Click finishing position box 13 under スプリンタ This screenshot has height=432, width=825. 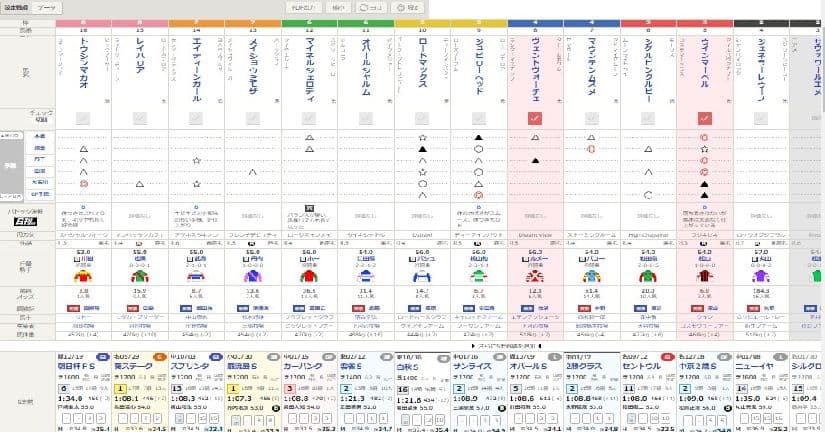176,389
